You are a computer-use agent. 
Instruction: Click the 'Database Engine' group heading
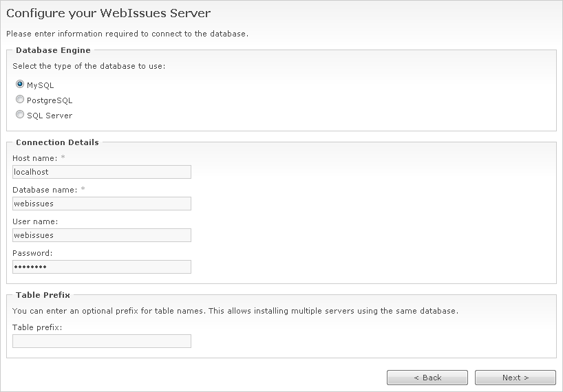click(x=53, y=50)
